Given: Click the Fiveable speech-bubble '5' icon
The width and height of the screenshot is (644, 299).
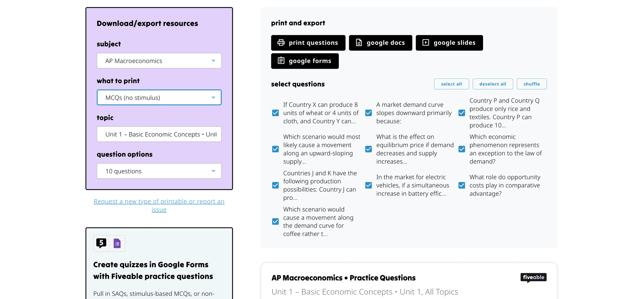Looking at the screenshot, I should tap(101, 243).
